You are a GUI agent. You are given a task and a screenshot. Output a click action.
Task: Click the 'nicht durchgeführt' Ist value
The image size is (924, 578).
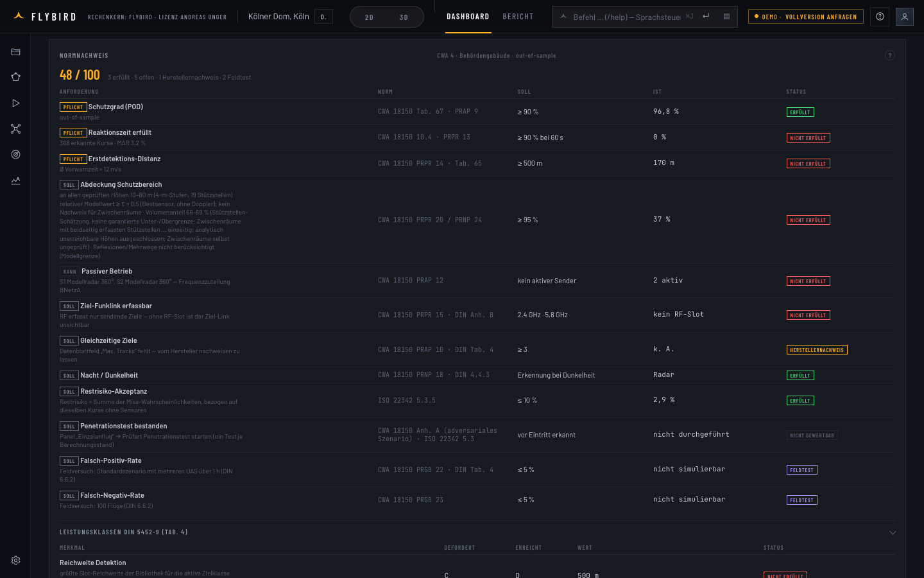pos(691,435)
